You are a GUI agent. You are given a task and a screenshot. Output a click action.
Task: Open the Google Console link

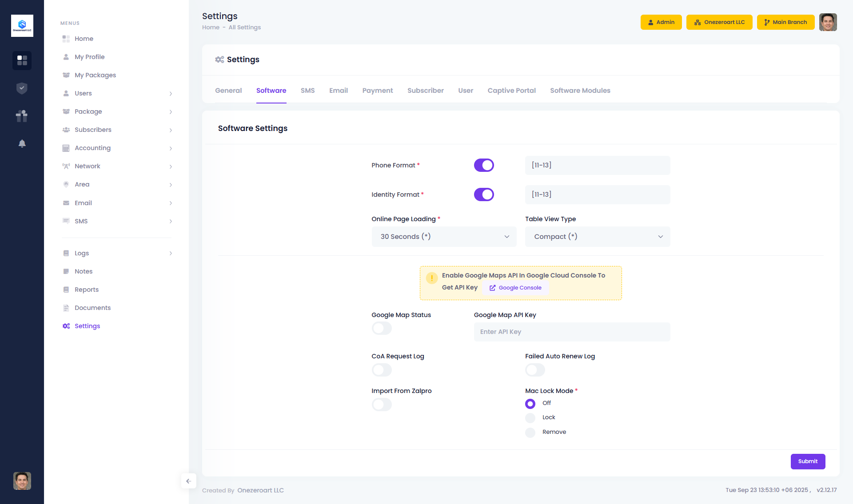515,288
